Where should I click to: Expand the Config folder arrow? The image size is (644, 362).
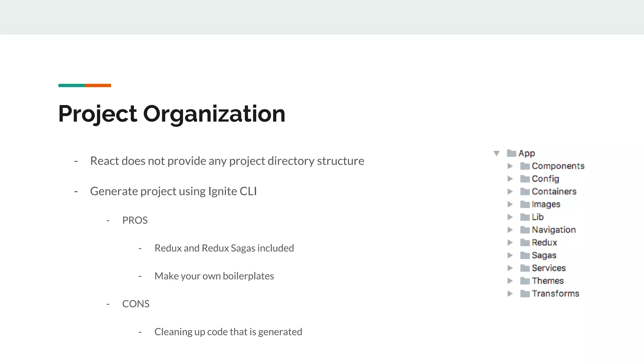(x=510, y=179)
